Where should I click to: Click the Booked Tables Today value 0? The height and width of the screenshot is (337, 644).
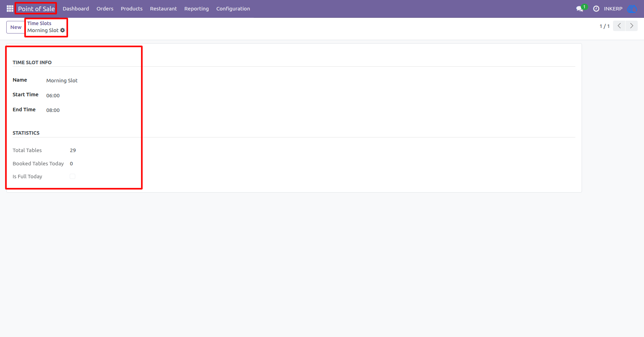click(71, 164)
